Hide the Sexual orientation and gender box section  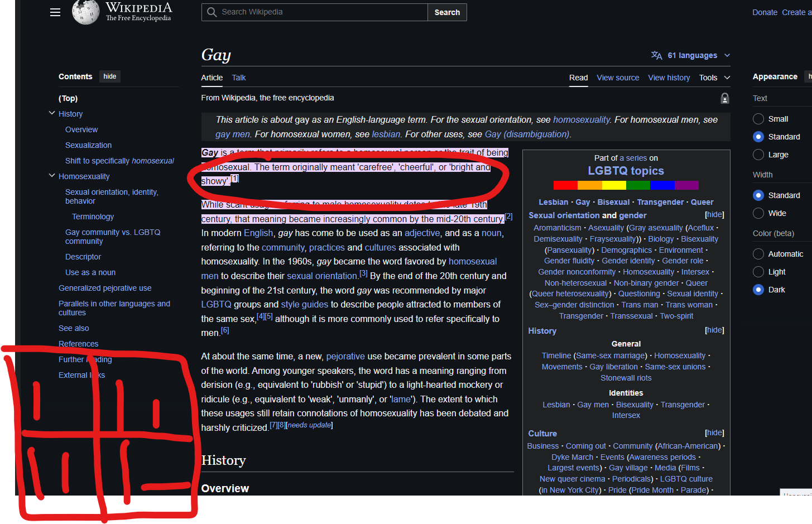[714, 215]
